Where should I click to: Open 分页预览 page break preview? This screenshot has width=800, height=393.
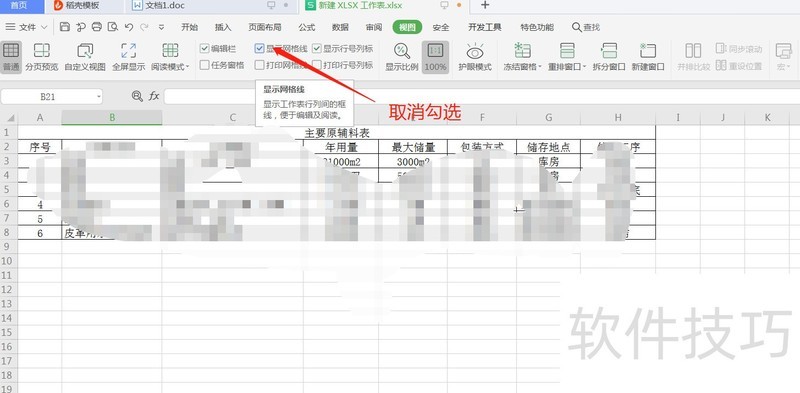(42, 57)
